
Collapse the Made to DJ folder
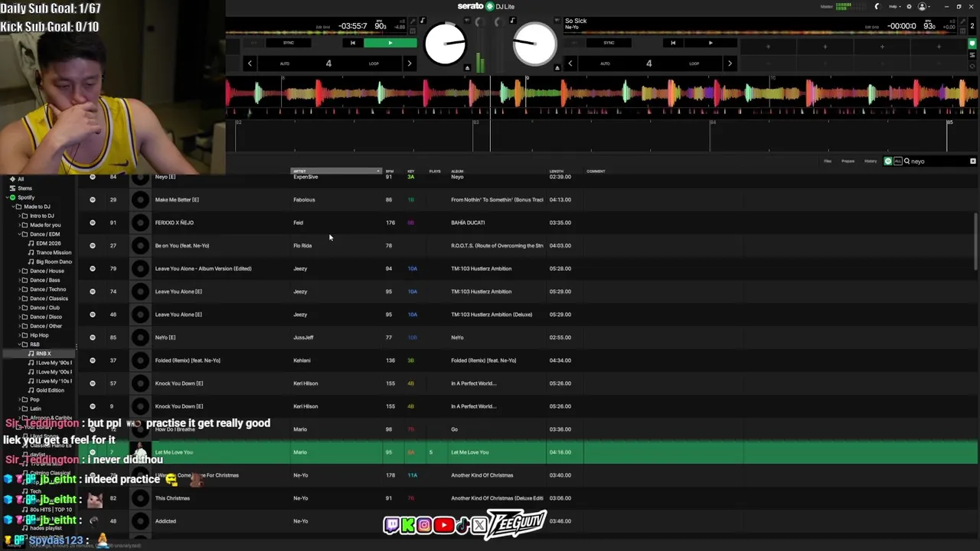click(12, 207)
